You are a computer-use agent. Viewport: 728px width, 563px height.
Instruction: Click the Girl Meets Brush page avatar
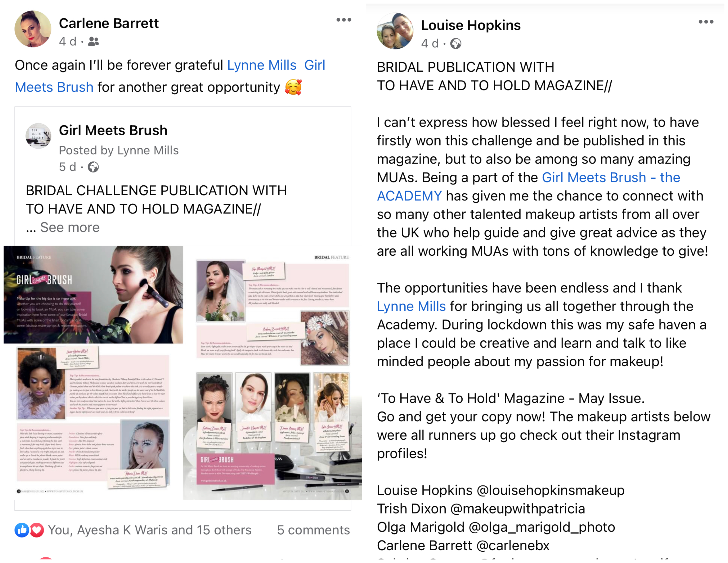click(38, 136)
